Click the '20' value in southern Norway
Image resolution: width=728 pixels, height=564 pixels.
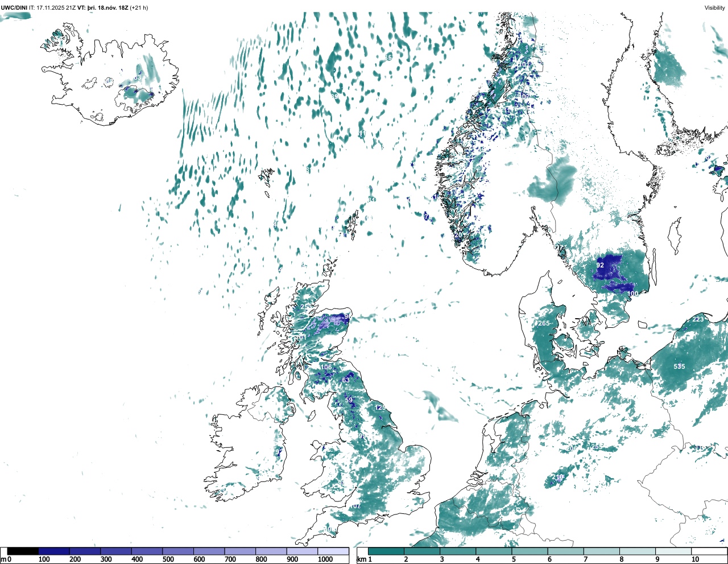tap(458, 235)
